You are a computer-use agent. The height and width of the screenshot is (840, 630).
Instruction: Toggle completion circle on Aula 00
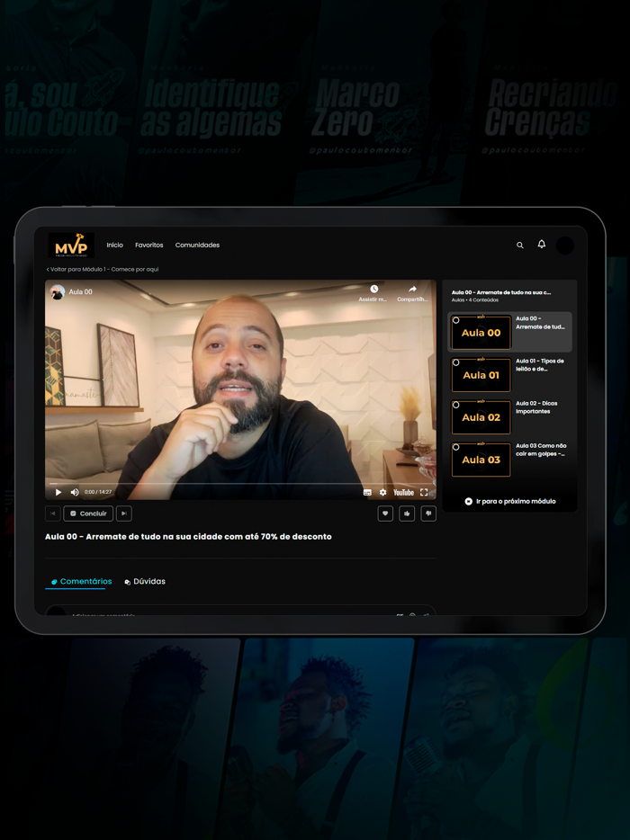coord(455,320)
